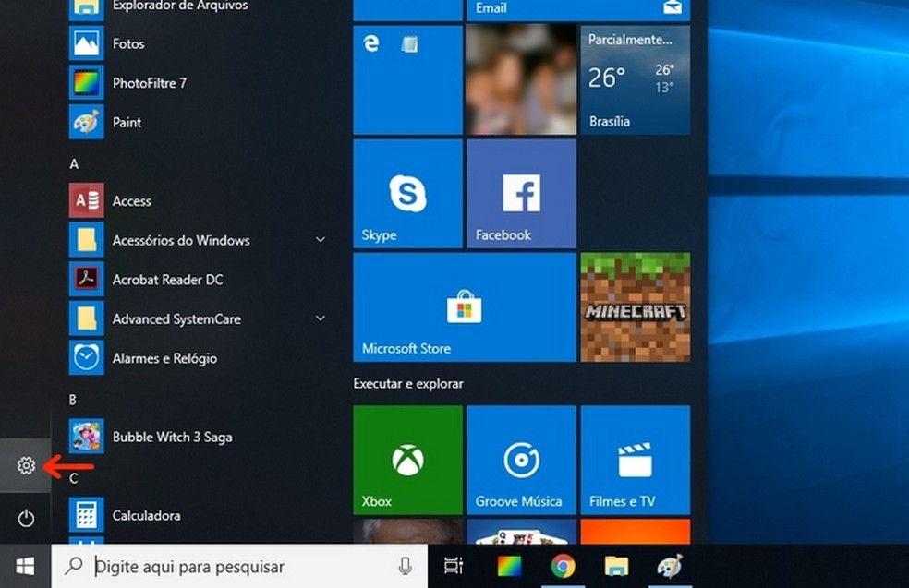This screenshot has width=909, height=588.
Task: Open Google Chrome from the taskbar
Action: click(x=563, y=566)
